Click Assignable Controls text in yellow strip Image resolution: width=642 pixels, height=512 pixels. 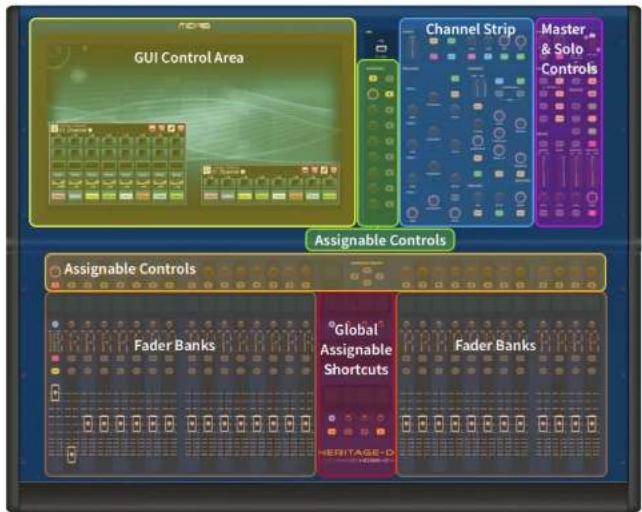click(130, 269)
